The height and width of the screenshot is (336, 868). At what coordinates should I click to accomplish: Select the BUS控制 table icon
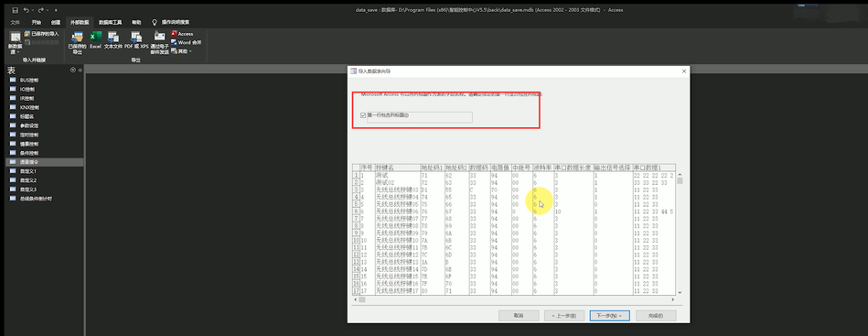click(x=13, y=80)
